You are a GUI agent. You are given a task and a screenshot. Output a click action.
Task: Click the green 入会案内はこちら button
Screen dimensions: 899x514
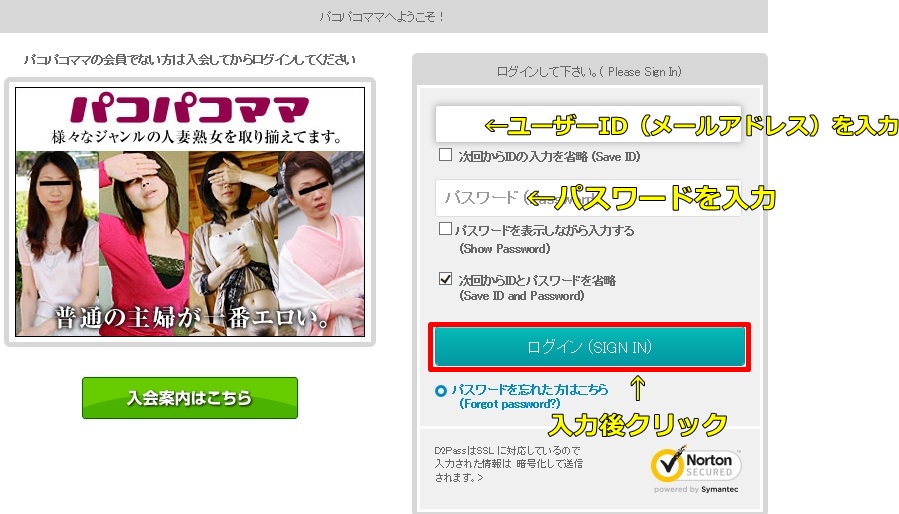[190, 398]
